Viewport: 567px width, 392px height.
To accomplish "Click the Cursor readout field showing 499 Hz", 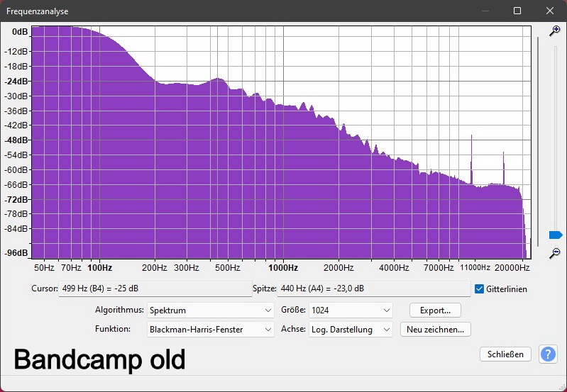I will pyautogui.click(x=155, y=289).
